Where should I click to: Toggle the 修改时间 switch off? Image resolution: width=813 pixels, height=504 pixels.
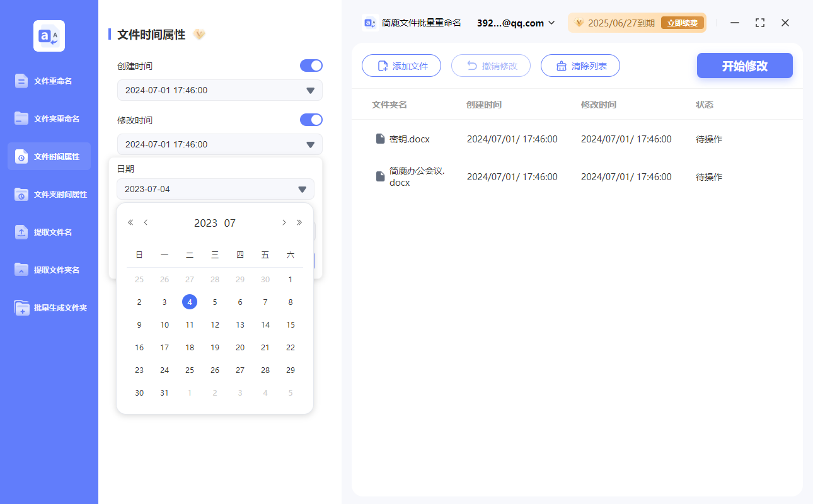coord(311,120)
